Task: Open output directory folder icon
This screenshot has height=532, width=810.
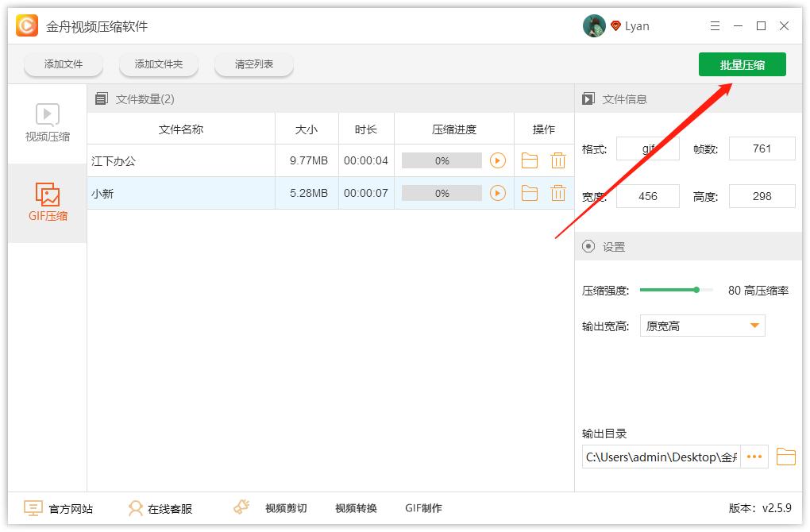Action: click(785, 457)
